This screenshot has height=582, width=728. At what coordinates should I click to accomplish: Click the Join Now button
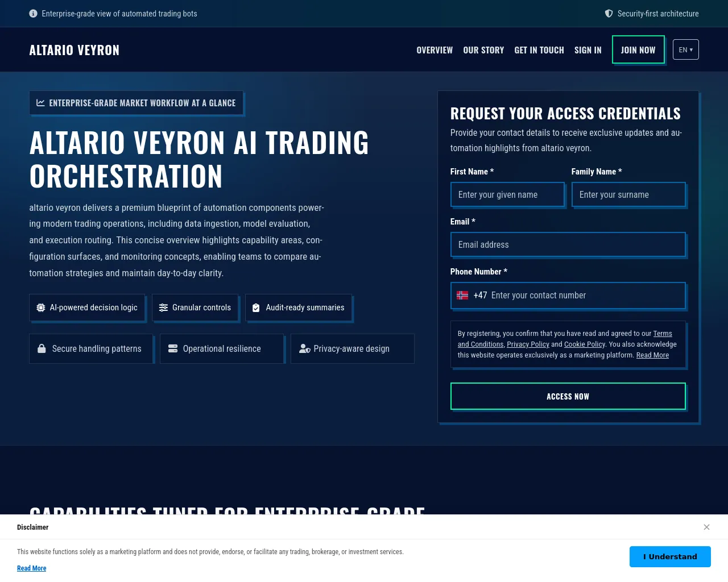coord(638,49)
